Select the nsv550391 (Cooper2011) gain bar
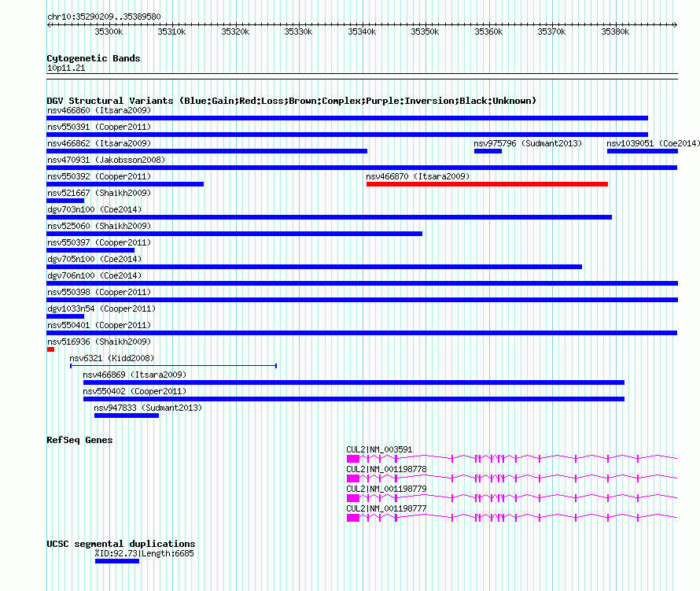 coord(347,135)
